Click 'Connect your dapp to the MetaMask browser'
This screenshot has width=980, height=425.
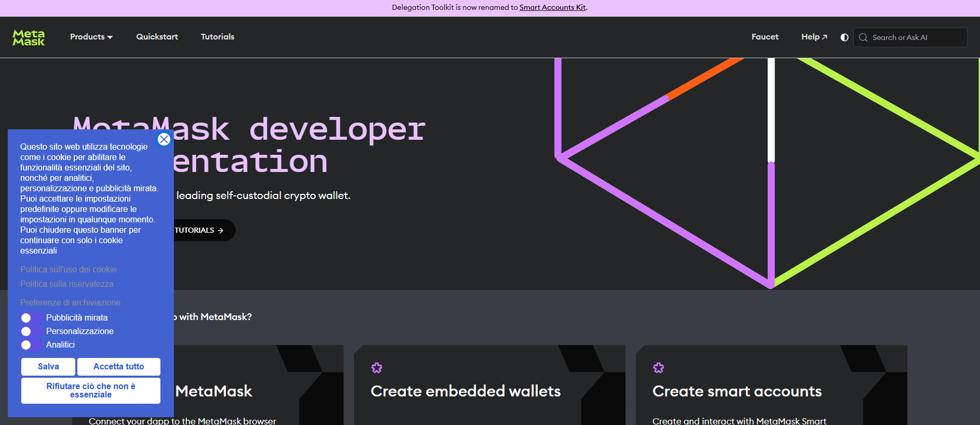182,420
